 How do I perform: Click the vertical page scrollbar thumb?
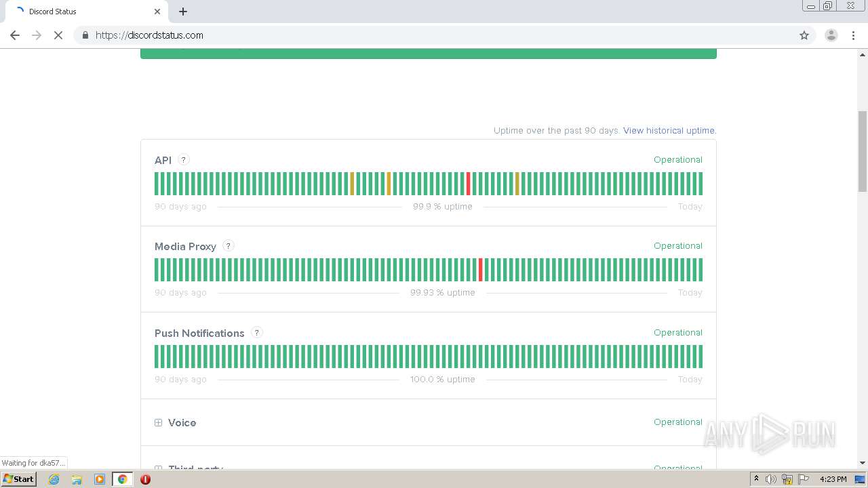click(x=862, y=152)
